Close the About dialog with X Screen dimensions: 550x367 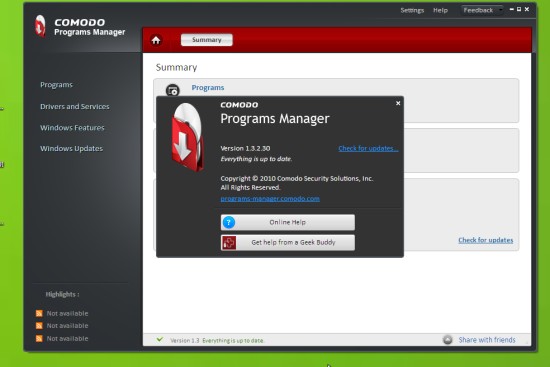[398, 103]
